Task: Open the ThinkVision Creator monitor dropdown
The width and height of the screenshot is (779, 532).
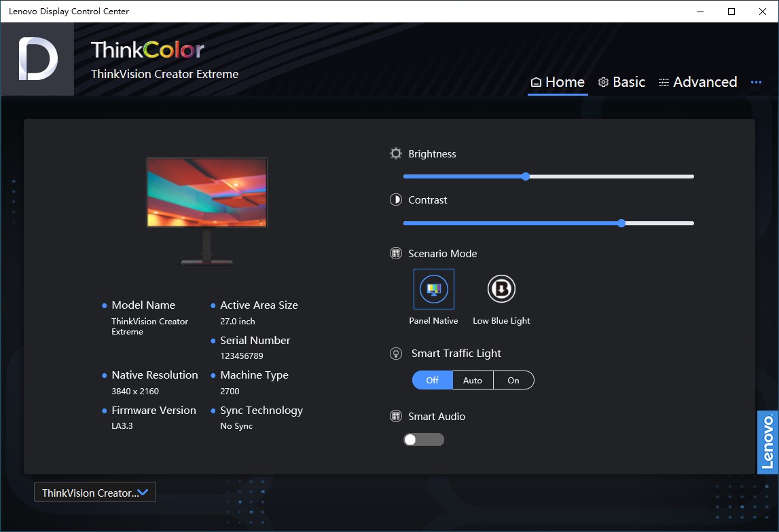Action: 95,492
